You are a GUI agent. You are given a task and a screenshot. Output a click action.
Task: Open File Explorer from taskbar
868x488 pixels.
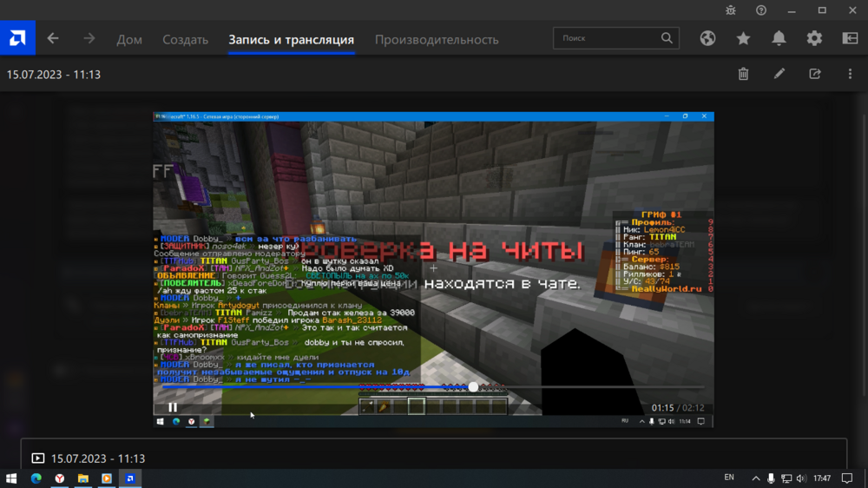pos(83,478)
